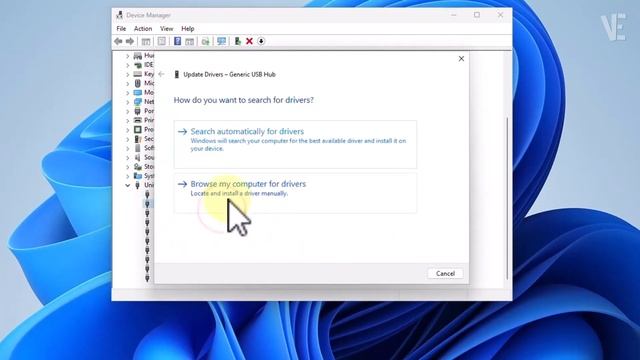
Task: Click the Cancel button
Action: click(x=445, y=273)
